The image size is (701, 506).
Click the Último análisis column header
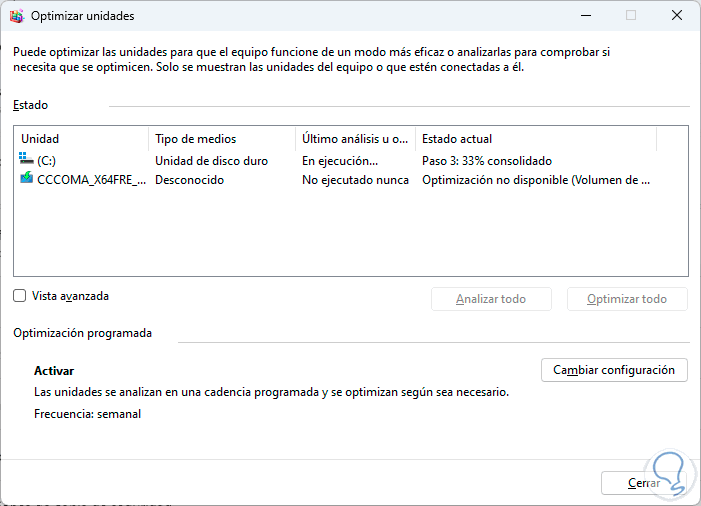click(x=355, y=139)
